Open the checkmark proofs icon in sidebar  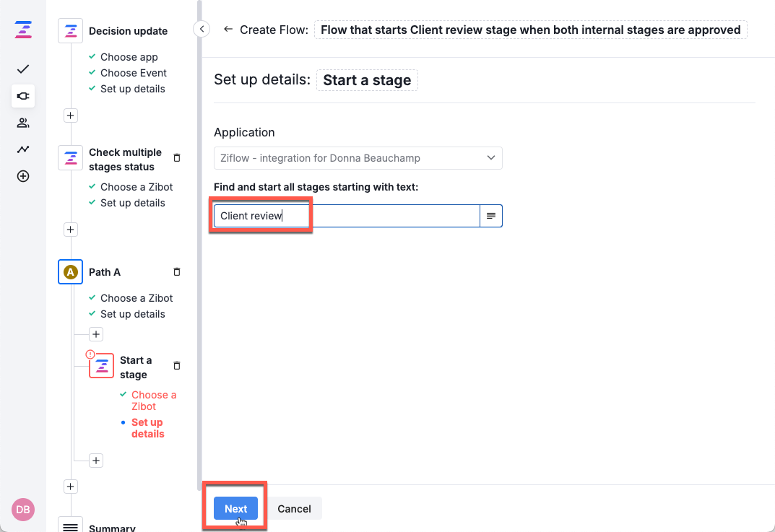[x=23, y=69]
